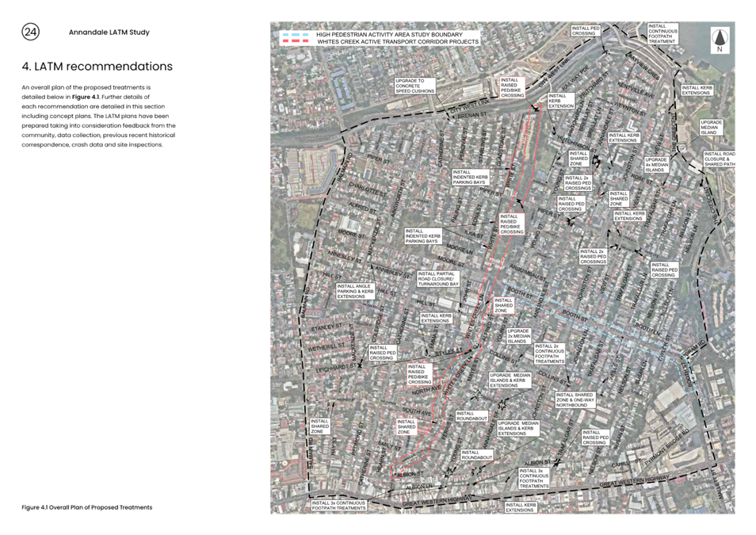
Task: Click the 'Install Road Closure & Shared Path' label
Action: click(x=720, y=159)
